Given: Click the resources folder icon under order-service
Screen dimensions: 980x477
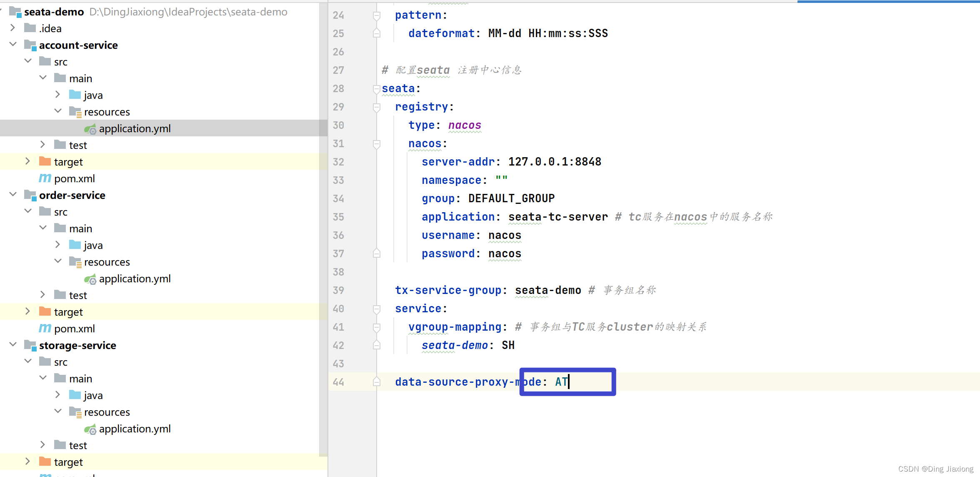Looking at the screenshot, I should (75, 262).
